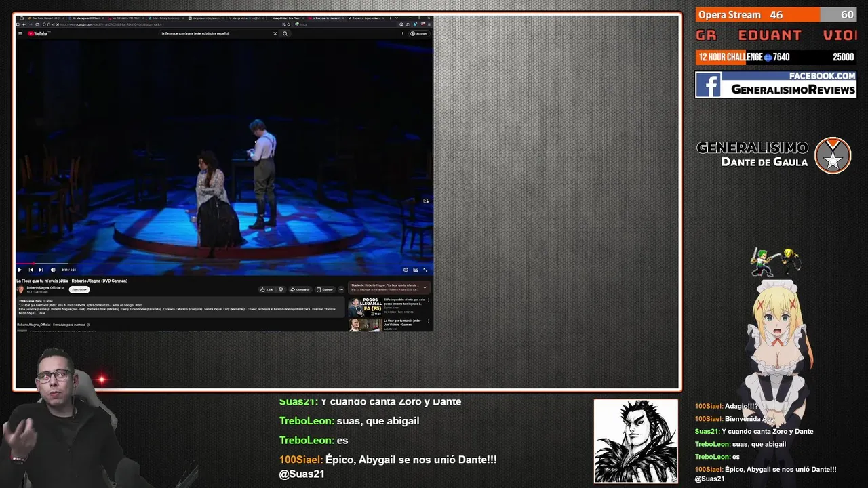Open the RobertoAlagna_Official channel avatar
The image size is (868, 488).
pyautogui.click(x=20, y=289)
